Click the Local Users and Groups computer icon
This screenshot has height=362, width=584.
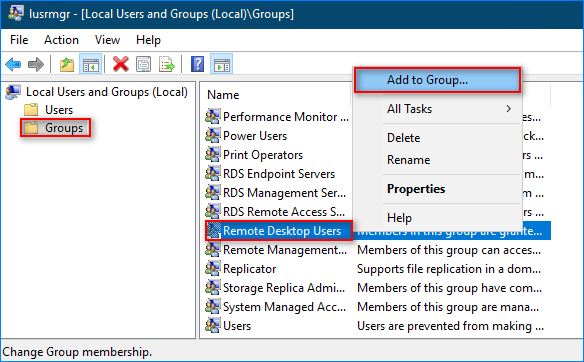point(13,92)
